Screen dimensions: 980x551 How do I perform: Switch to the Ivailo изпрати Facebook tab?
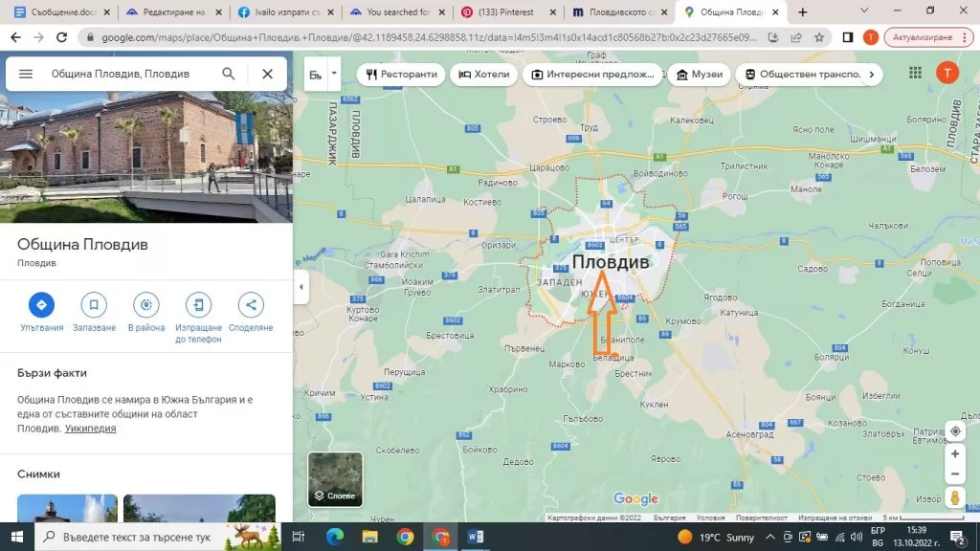click(x=285, y=11)
